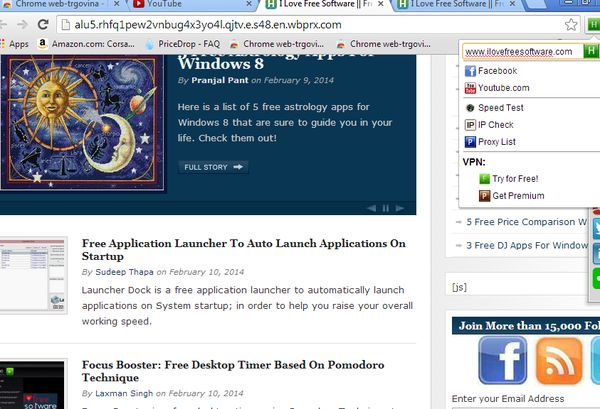Select Youtube.com in the proxy popup menu
The width and height of the screenshot is (600, 409).
pos(504,88)
